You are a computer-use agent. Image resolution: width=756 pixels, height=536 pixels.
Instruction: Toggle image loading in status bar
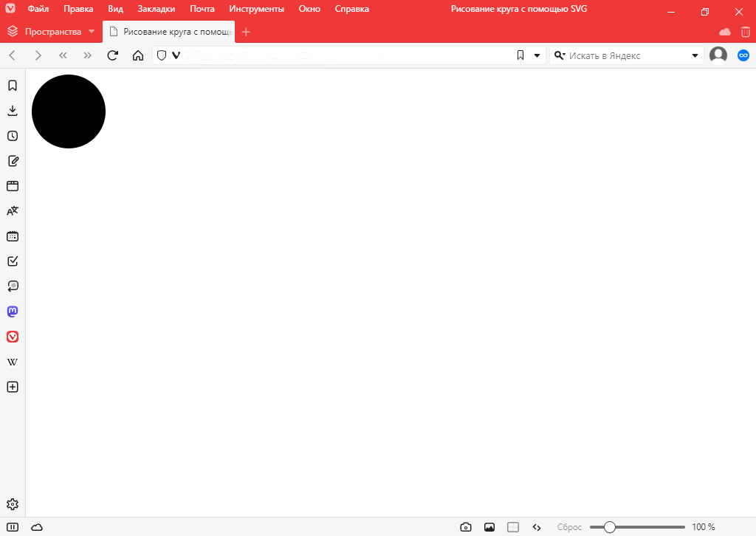point(489,527)
